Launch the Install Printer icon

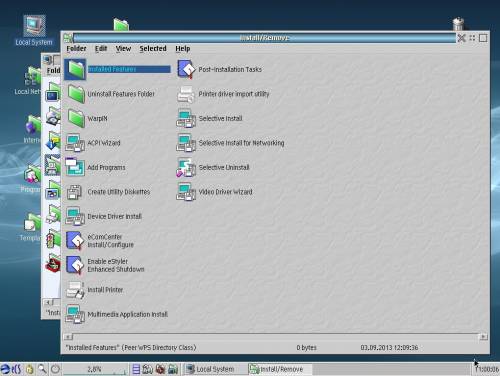(75, 289)
